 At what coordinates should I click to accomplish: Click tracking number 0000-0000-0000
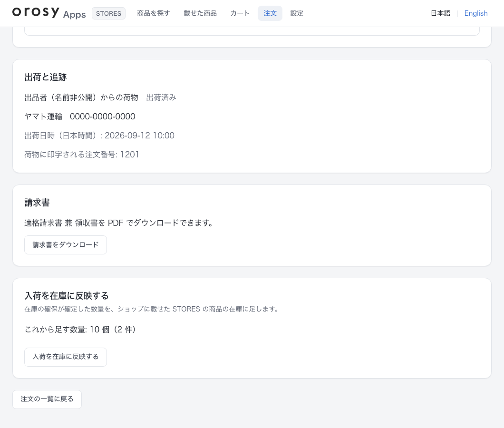click(103, 117)
